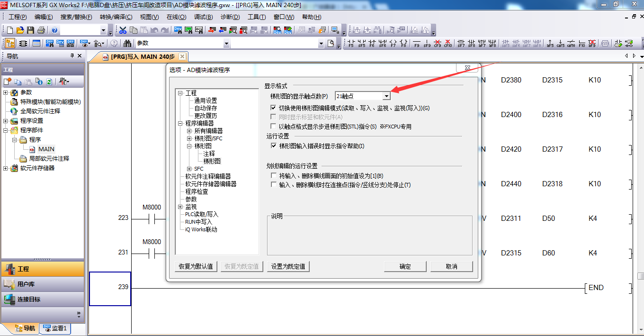
Task: Click the F9 horizontal line icon
Action: pos(417,44)
